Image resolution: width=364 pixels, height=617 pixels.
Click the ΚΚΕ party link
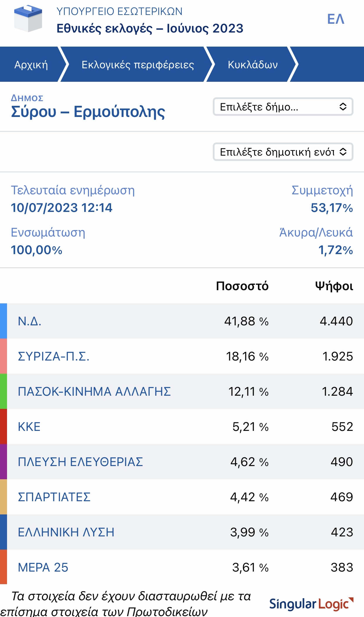click(x=29, y=427)
